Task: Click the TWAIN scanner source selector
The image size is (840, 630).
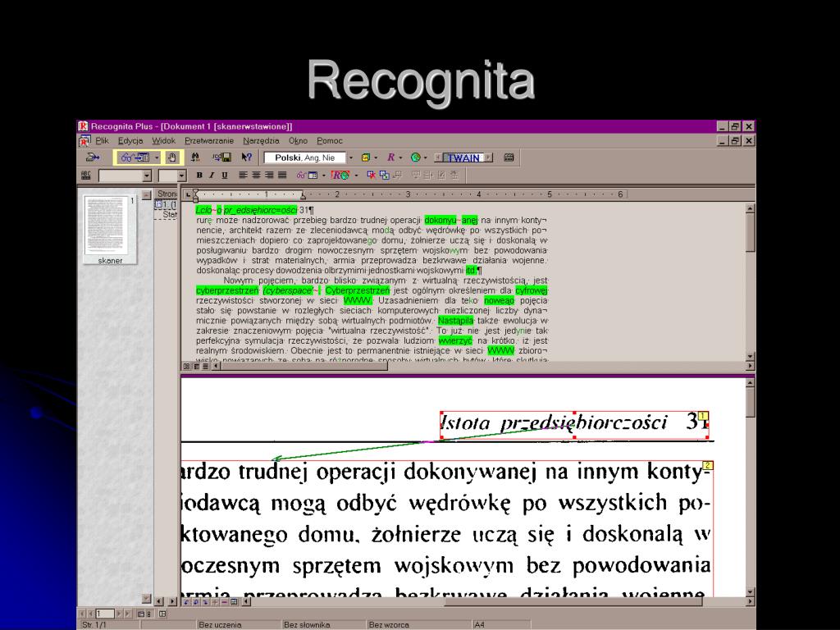Action: click(463, 158)
